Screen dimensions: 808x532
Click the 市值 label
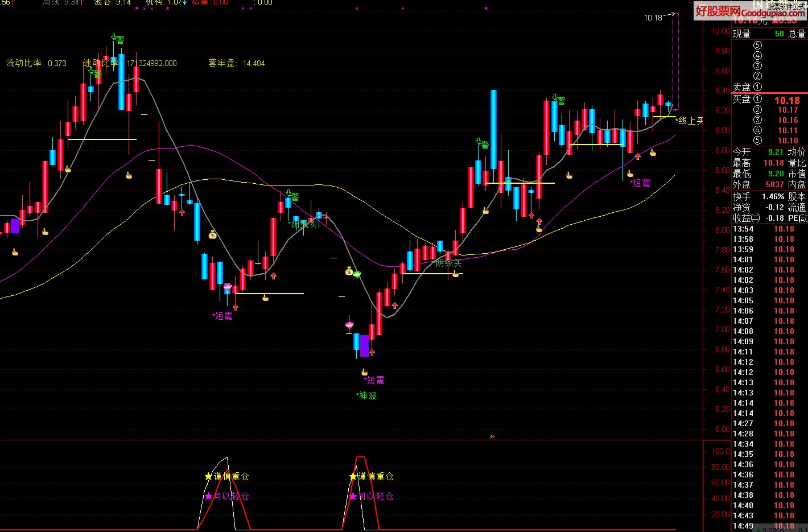pos(797,174)
